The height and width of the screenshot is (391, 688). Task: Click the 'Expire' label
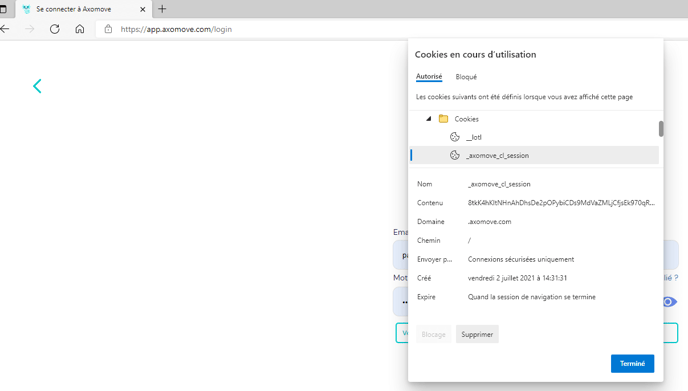tap(426, 297)
